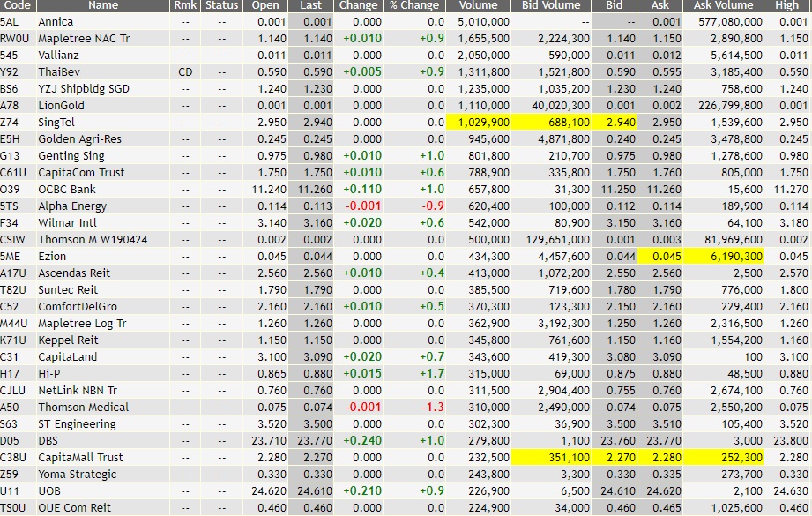This screenshot has width=812, height=516.
Task: Sort by the Last price column header
Action: click(x=312, y=5)
